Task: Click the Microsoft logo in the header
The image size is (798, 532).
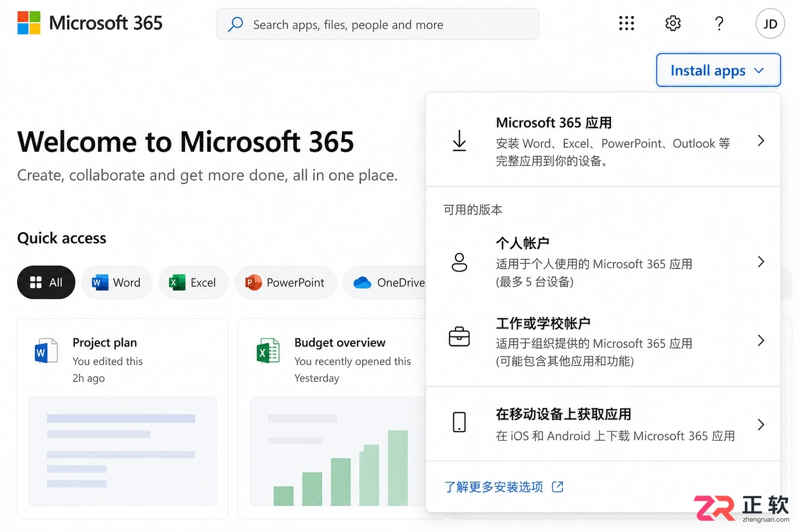Action: pyautogui.click(x=29, y=23)
